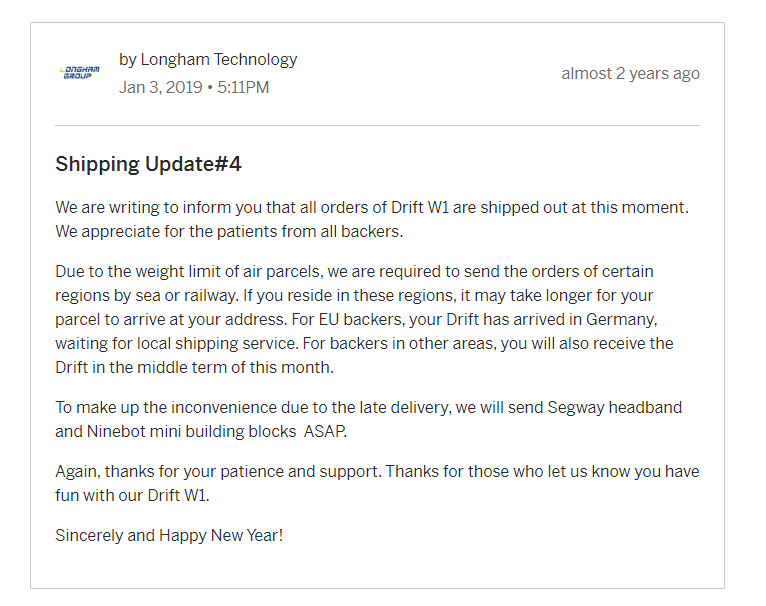
Task: Click 'We appreciate for the patients' sentence
Action: [x=229, y=231]
